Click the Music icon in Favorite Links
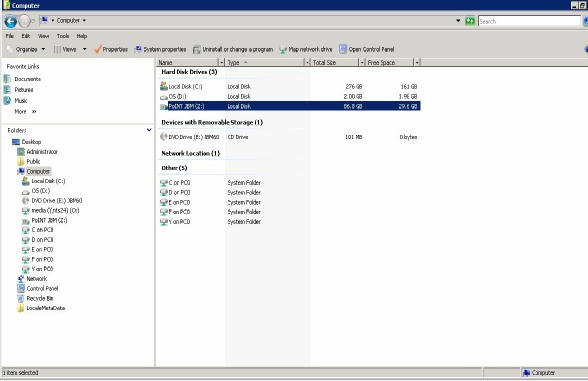 tap(7, 100)
